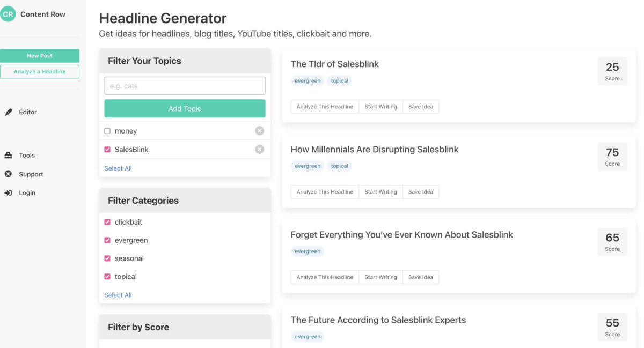Image resolution: width=644 pixels, height=348 pixels.
Task: Click the Support lifebuoy icon
Action: (8, 174)
